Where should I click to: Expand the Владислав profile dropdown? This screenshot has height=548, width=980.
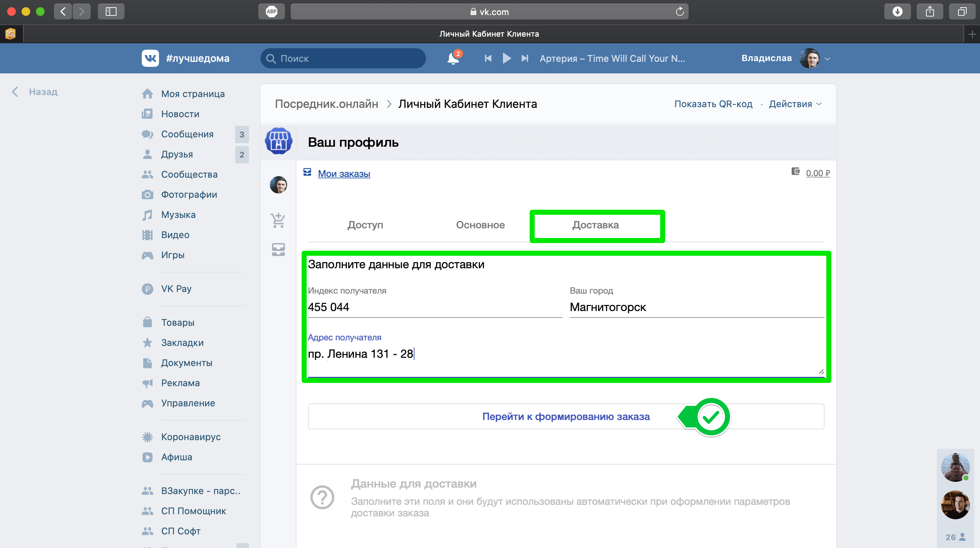click(x=827, y=59)
